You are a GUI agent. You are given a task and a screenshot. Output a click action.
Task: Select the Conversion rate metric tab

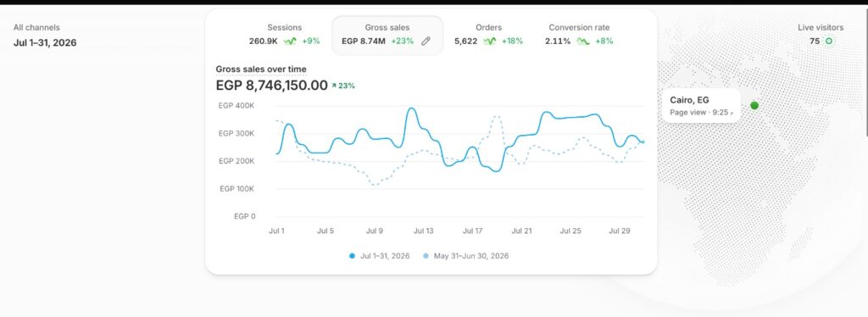coord(579,34)
